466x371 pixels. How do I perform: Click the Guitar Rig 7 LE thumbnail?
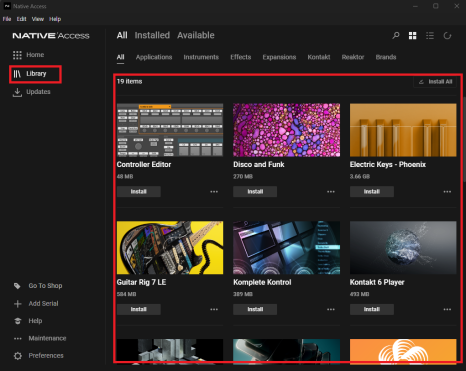coord(170,248)
